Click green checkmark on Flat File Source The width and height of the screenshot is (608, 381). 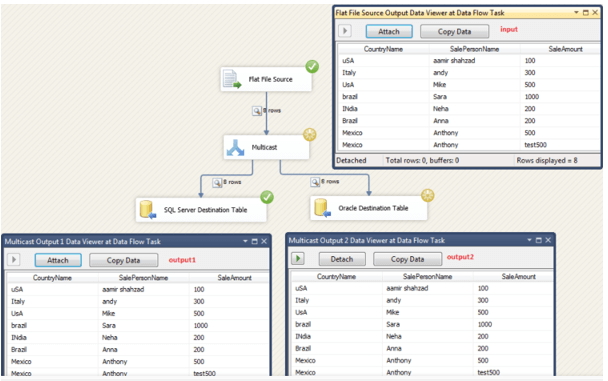(312, 67)
